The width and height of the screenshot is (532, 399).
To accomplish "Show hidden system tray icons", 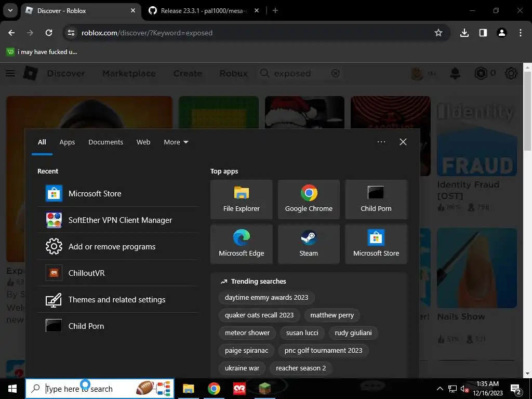I will [x=440, y=389].
